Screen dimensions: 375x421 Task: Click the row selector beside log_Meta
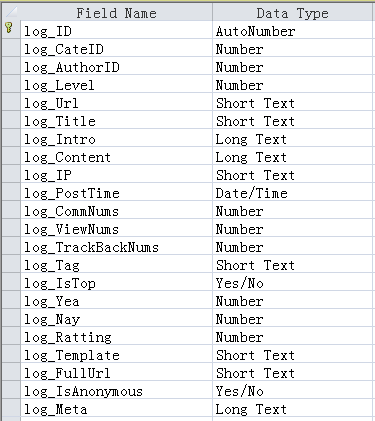click(11, 408)
